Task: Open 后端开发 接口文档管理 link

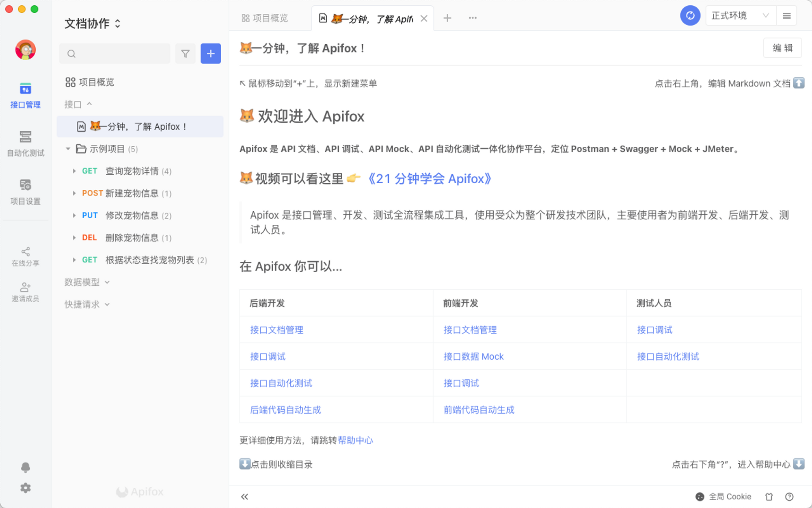Action: pyautogui.click(x=276, y=330)
